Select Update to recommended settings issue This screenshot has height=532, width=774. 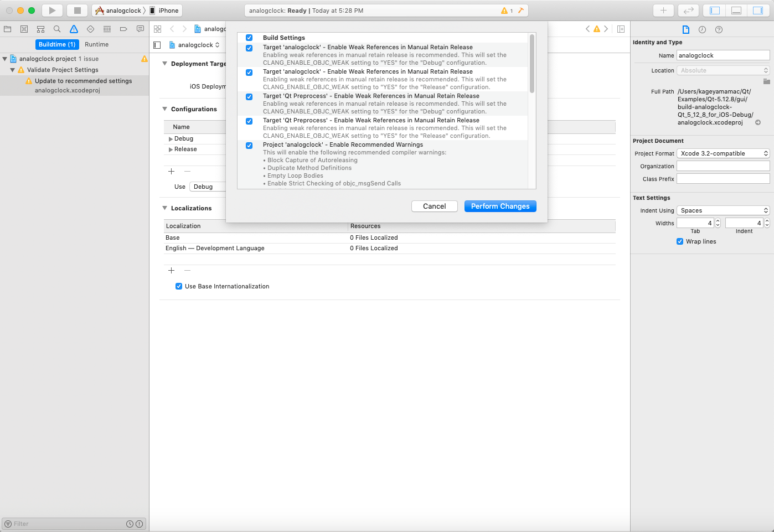75,85
